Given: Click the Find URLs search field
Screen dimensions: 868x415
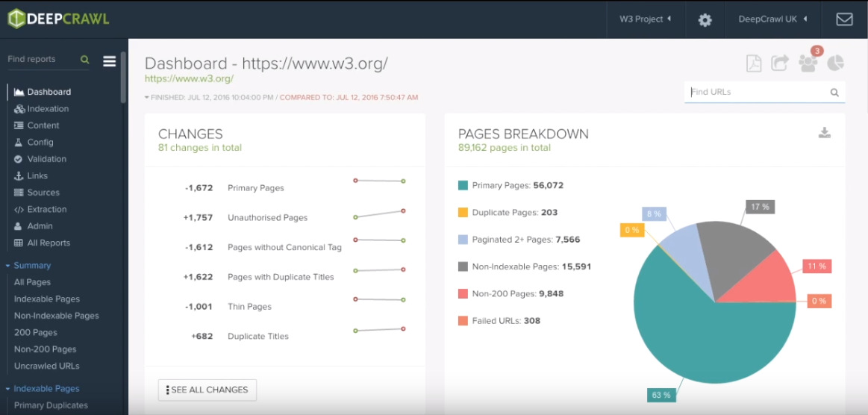Looking at the screenshot, I should 758,92.
